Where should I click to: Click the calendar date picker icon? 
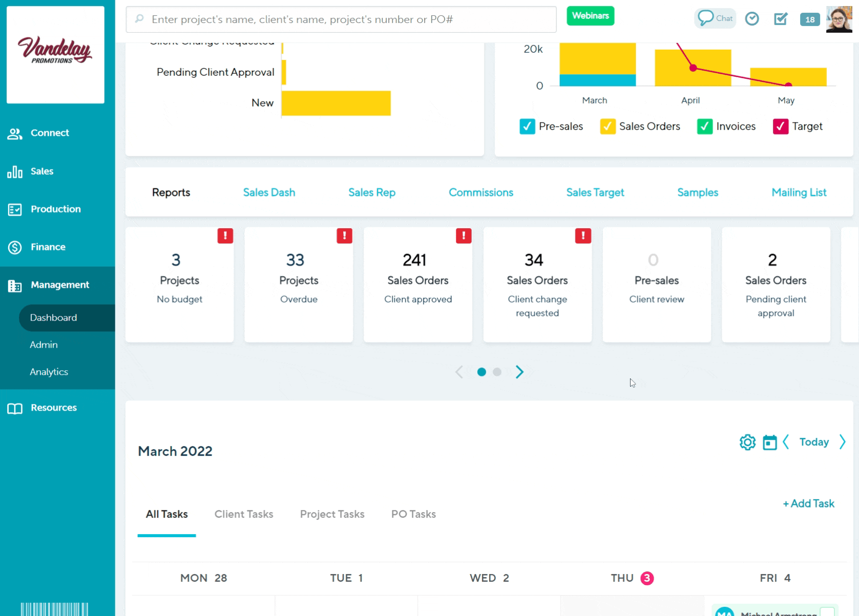click(x=769, y=442)
